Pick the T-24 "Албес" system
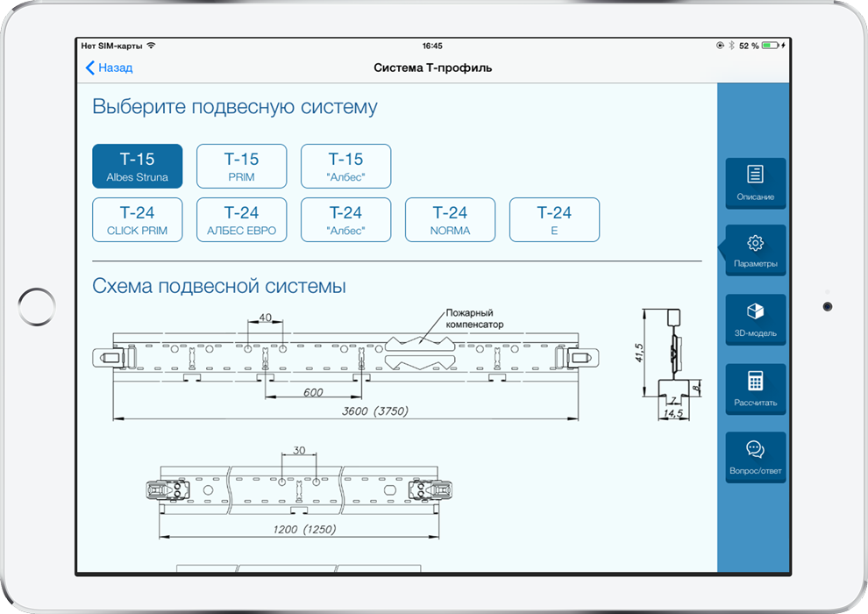 345,220
